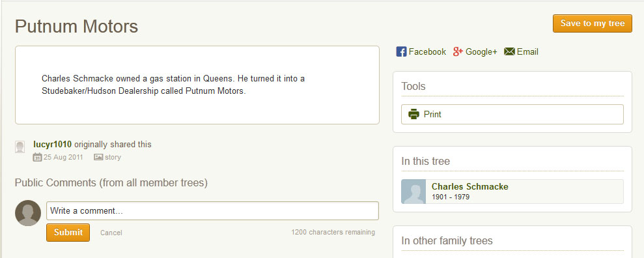Click the story picture icon
This screenshot has width=644, height=258.
tap(98, 157)
